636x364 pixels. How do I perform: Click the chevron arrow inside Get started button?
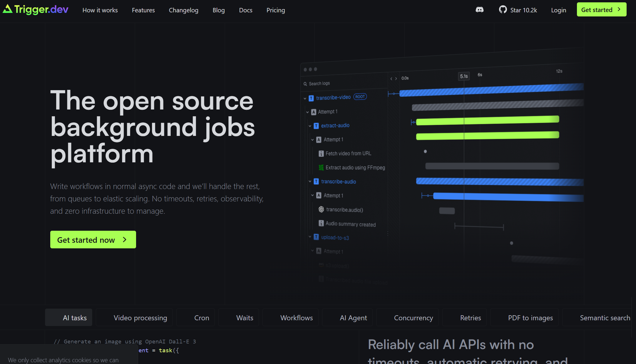coord(619,9)
